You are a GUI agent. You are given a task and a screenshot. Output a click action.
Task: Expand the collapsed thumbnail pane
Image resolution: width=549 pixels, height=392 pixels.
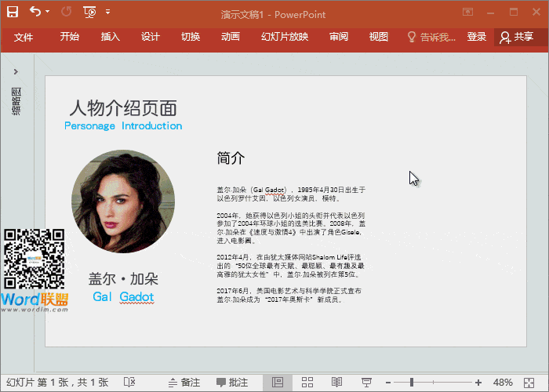click(16, 72)
